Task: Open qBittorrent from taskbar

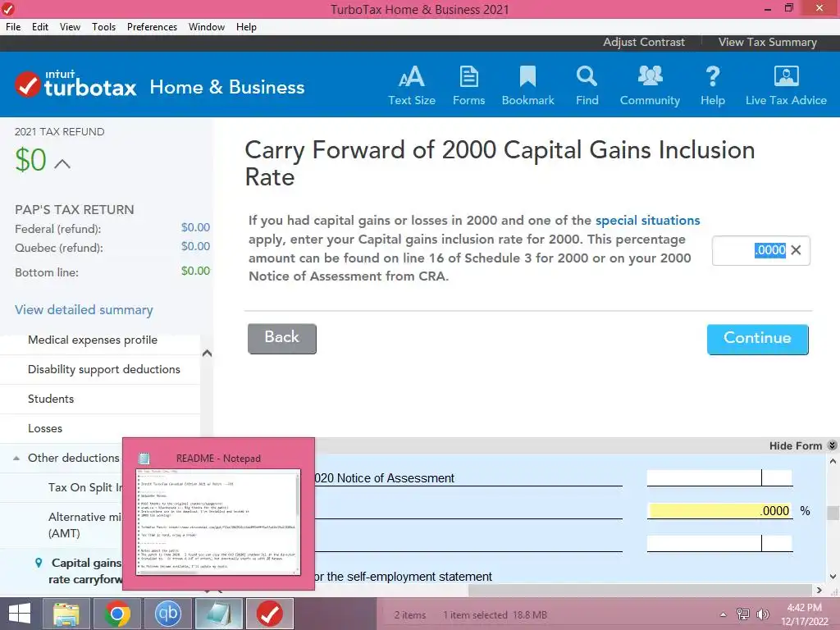Action: (x=167, y=614)
